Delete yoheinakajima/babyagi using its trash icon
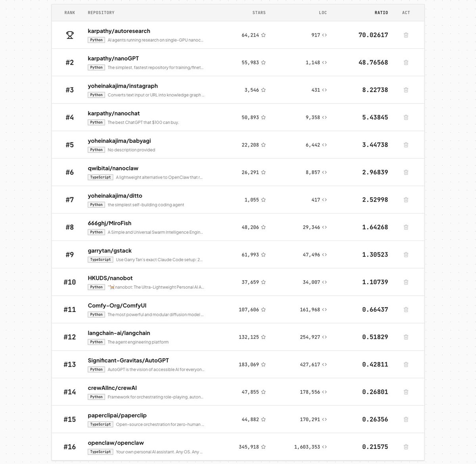 (x=406, y=144)
